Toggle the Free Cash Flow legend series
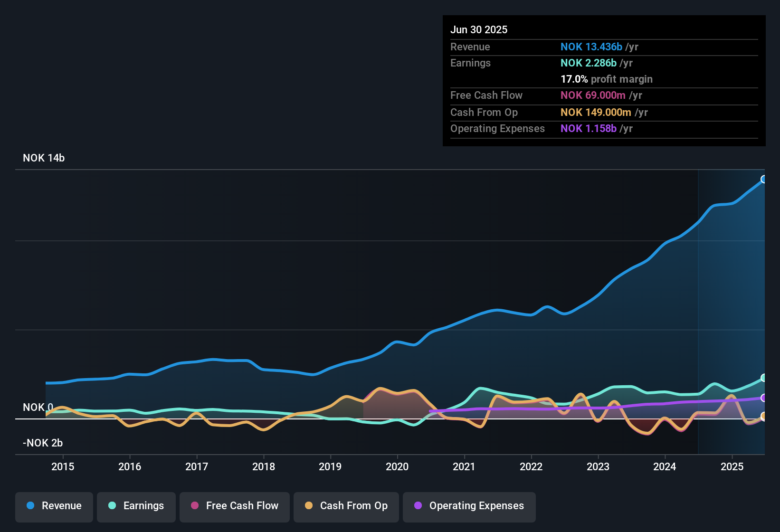 (x=235, y=507)
